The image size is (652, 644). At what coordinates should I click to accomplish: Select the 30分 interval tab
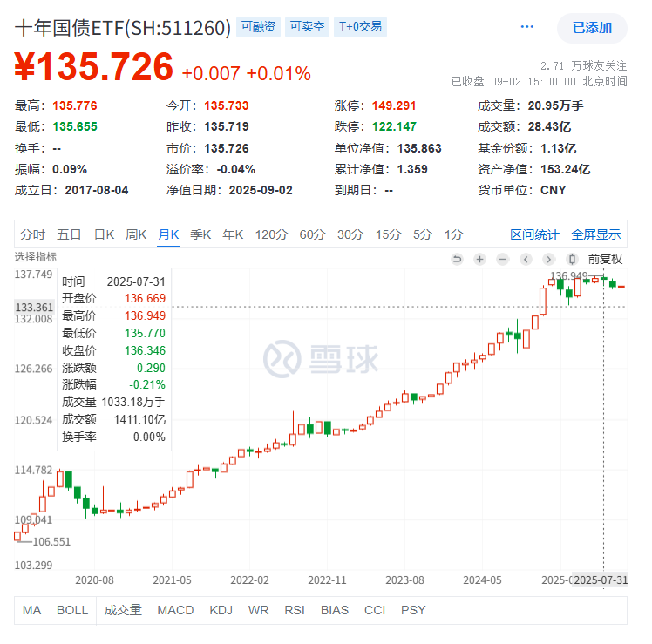tap(350, 234)
